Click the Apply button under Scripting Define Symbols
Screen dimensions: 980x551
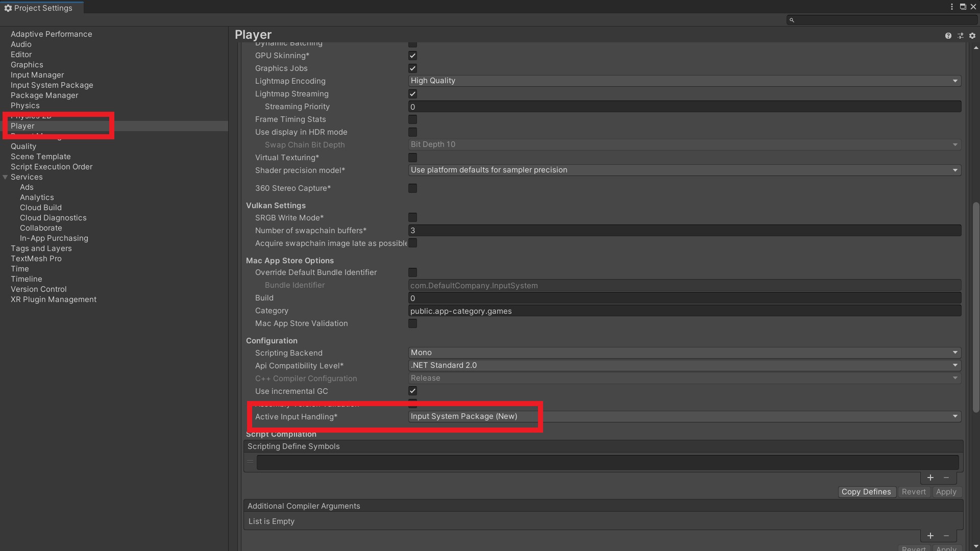(x=946, y=492)
